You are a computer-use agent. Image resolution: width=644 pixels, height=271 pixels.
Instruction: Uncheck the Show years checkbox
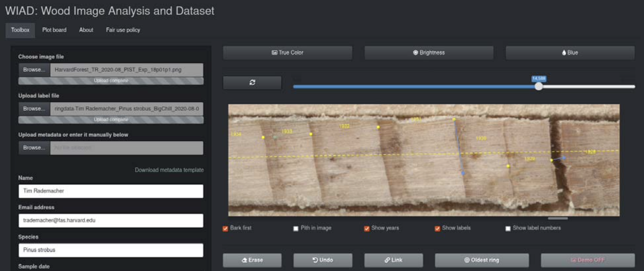pyautogui.click(x=366, y=229)
